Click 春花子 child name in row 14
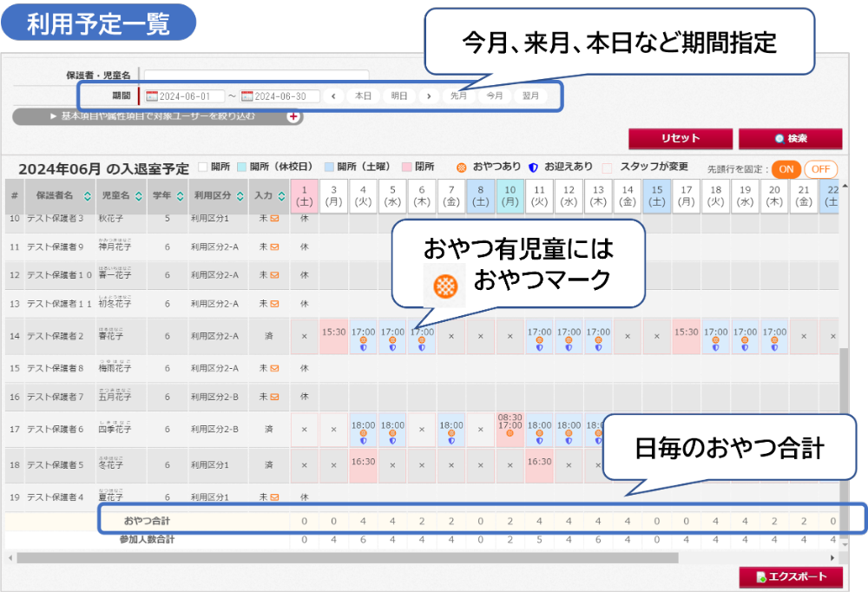This screenshot has width=868, height=592. point(111,336)
